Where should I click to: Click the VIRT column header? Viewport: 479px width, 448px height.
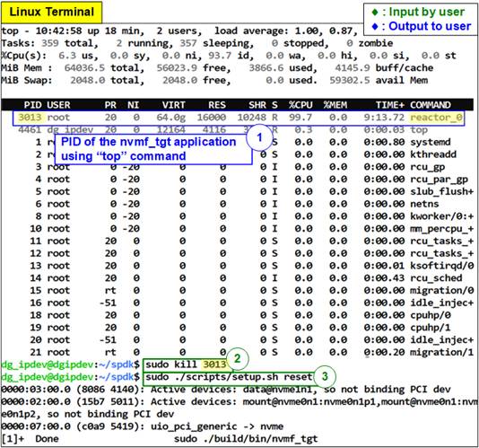click(173, 105)
